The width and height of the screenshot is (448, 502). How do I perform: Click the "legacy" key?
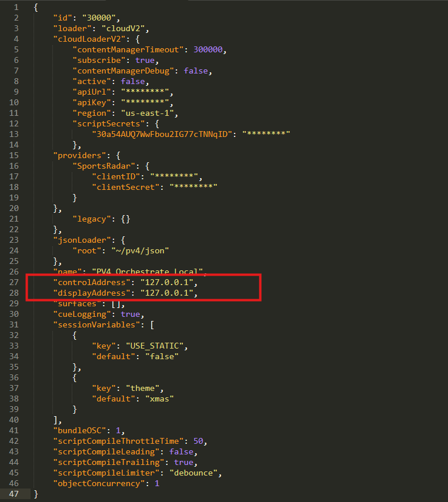(x=92, y=219)
